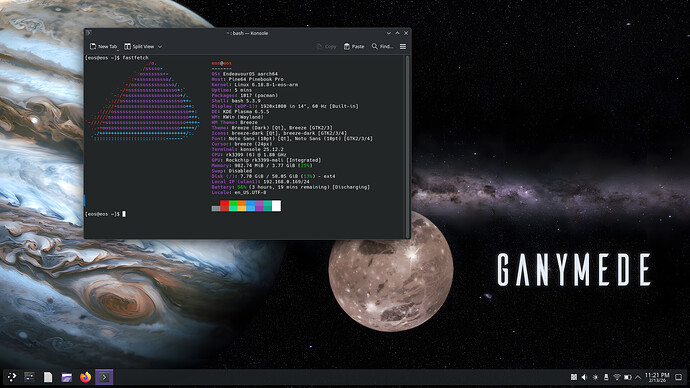Paste clipboard with the Paste button
The height and width of the screenshot is (388, 690).
(354, 46)
